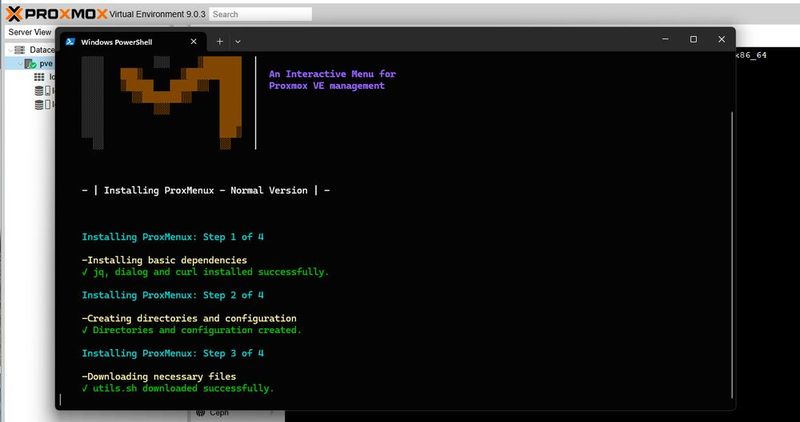Click 'Installing ProxMenux: Step 2 of 4' line
The height and width of the screenshot is (422, 800).
tap(173, 295)
